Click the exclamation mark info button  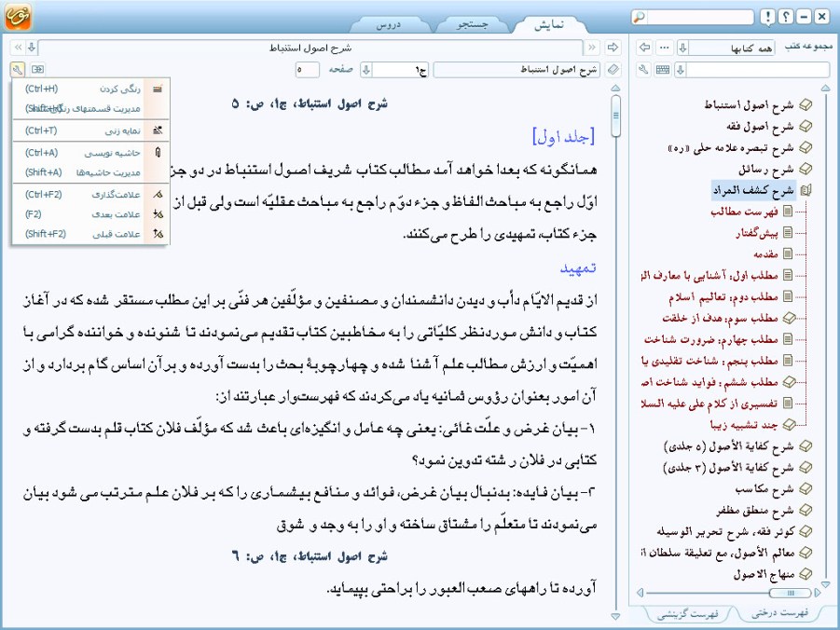click(766, 17)
